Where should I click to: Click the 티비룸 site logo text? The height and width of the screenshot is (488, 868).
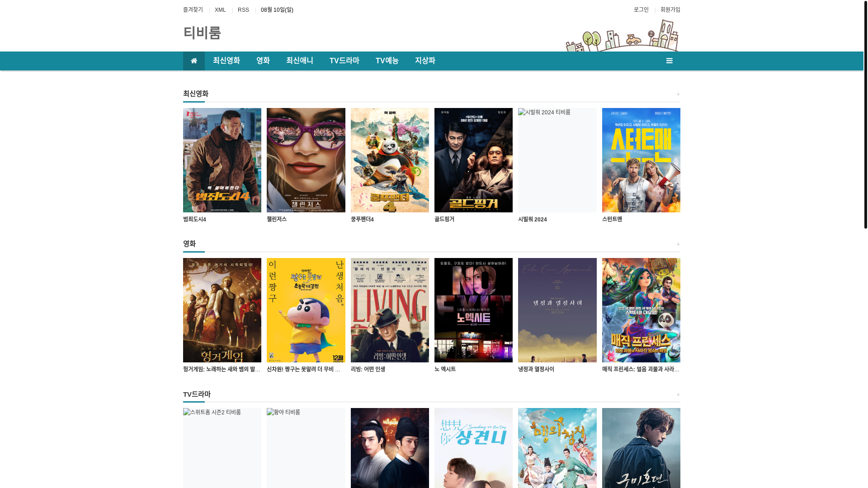pyautogui.click(x=202, y=33)
